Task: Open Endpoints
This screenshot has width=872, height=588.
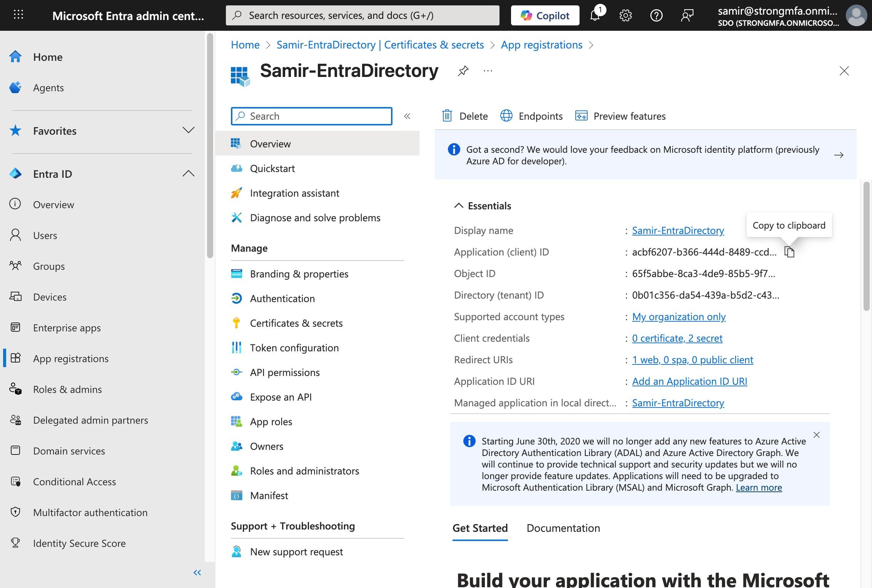Action: click(x=531, y=116)
